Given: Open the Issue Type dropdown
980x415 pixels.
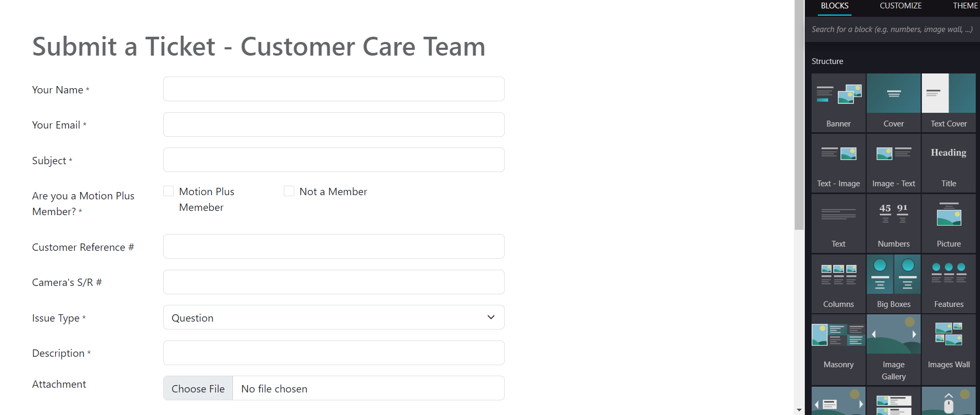Looking at the screenshot, I should pyautogui.click(x=334, y=317).
